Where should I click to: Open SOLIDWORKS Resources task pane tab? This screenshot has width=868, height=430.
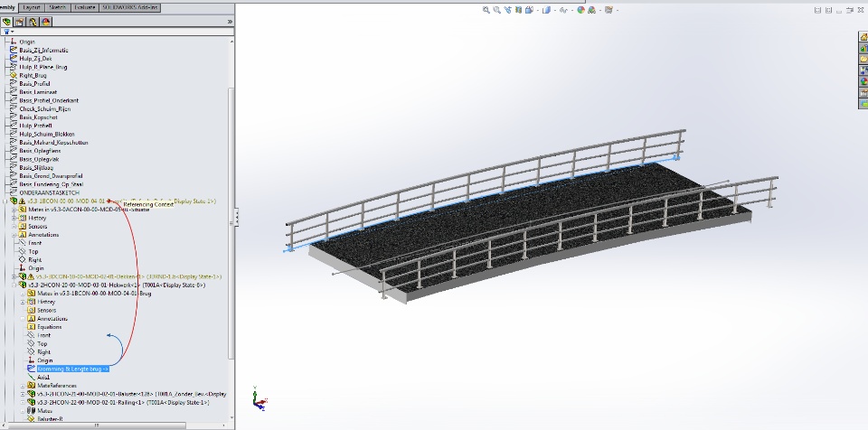click(863, 36)
